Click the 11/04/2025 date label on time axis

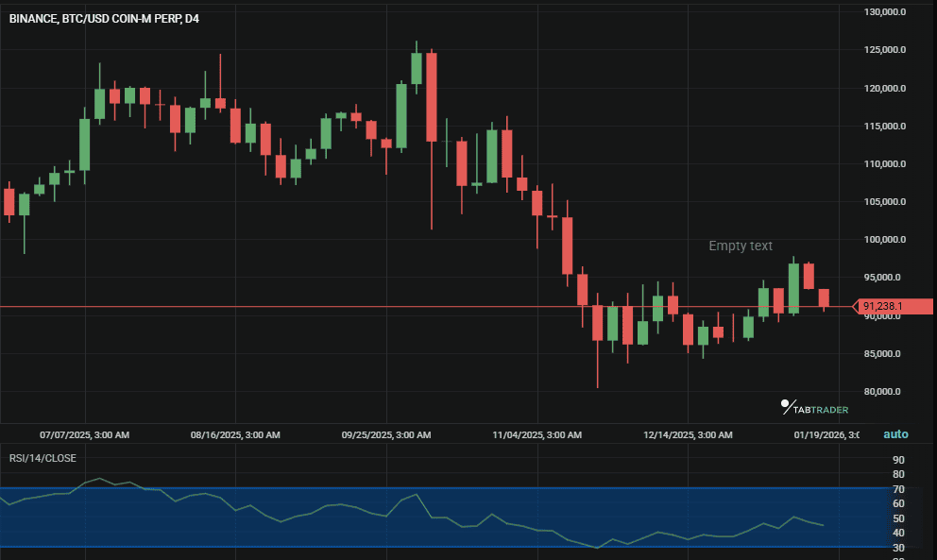click(x=537, y=435)
